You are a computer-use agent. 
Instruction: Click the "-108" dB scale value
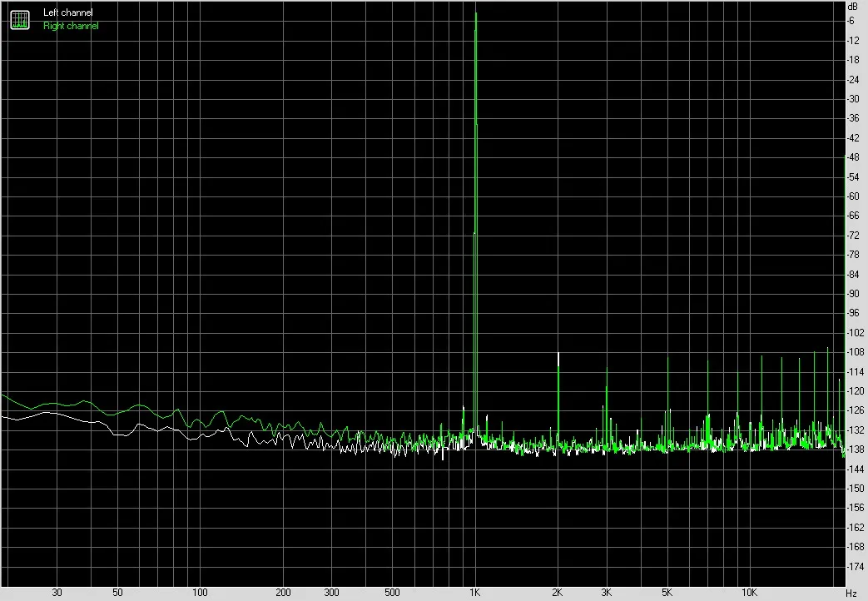coord(856,352)
